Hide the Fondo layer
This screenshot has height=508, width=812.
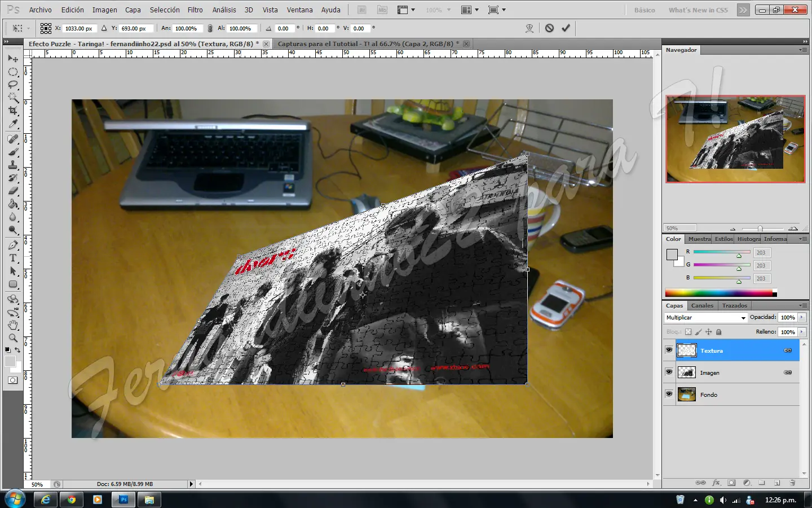point(669,395)
